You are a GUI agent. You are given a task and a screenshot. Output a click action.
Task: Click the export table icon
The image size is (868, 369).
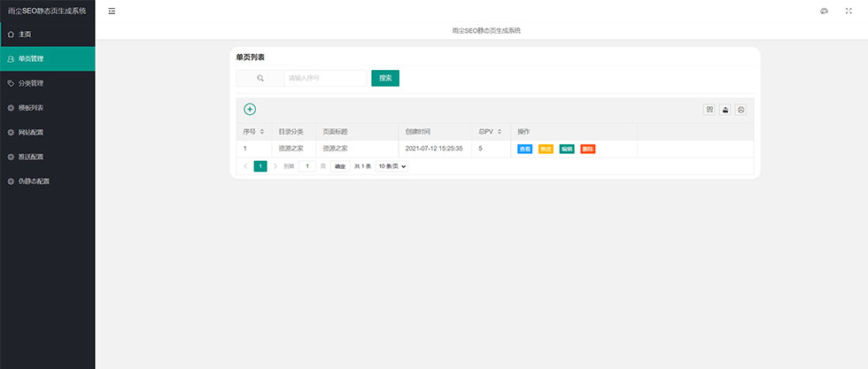click(725, 110)
